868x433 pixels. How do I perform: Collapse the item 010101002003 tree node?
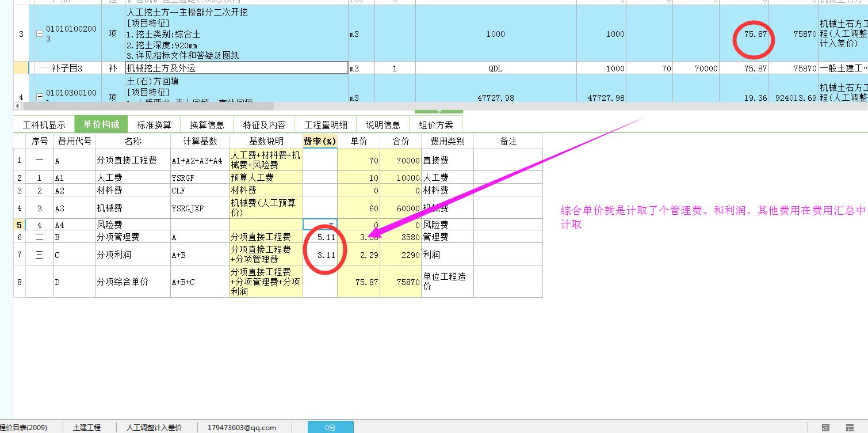(40, 34)
